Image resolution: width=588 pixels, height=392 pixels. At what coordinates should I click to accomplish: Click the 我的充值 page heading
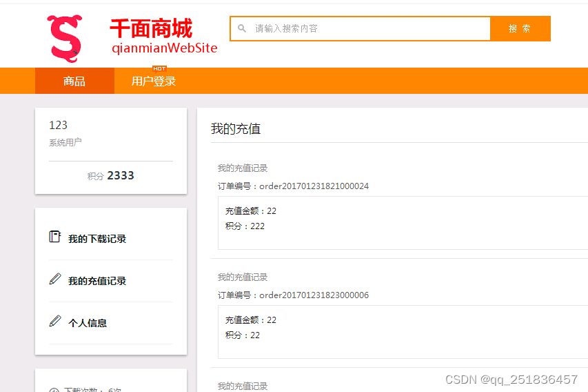click(236, 128)
